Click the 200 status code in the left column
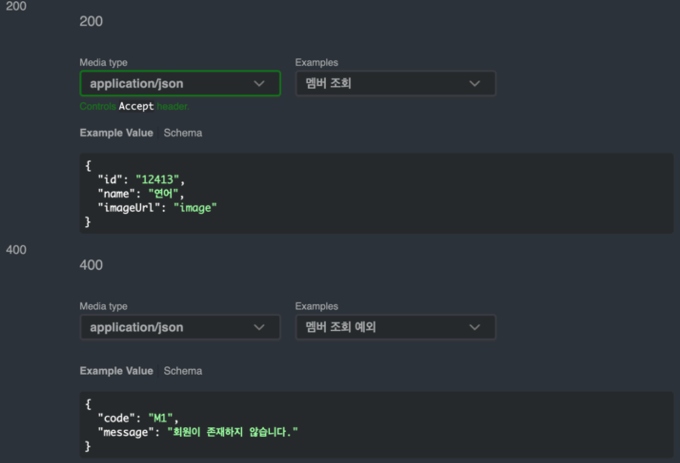680x463 pixels. (16, 6)
